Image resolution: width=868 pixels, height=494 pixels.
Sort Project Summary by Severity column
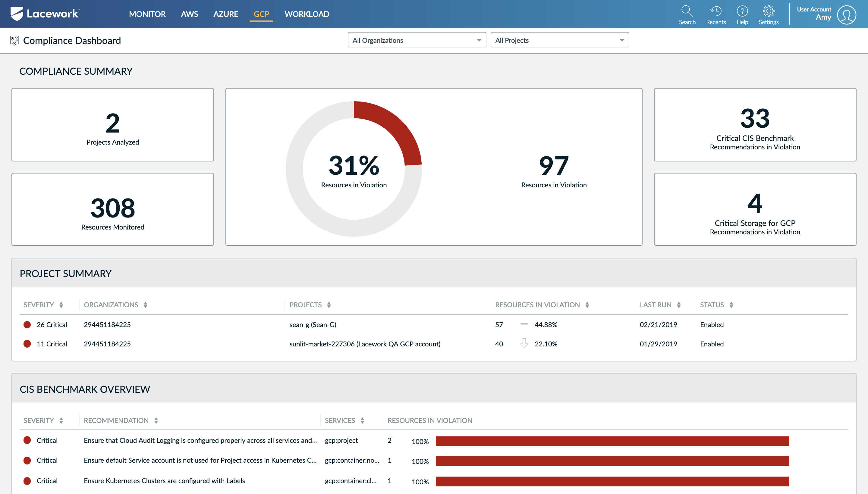[61, 305]
